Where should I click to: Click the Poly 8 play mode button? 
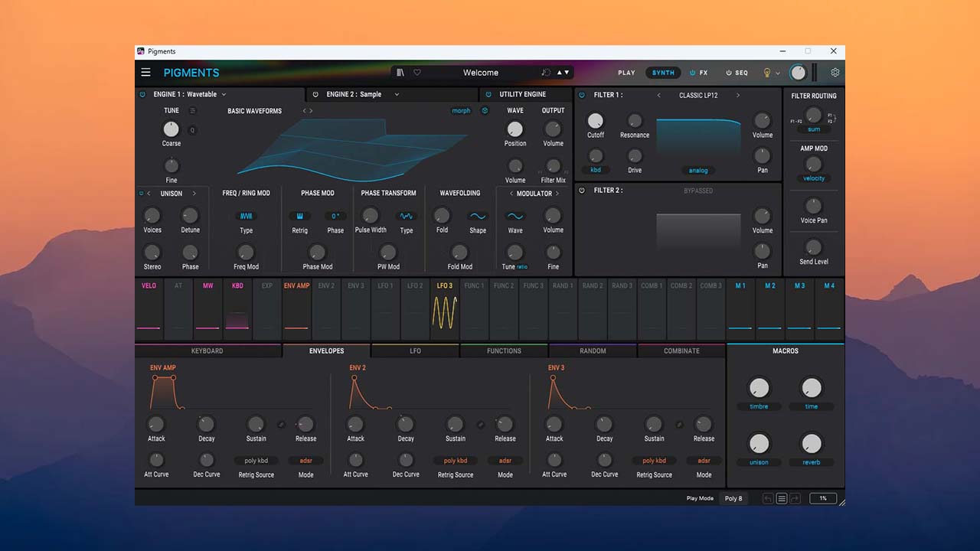733,498
